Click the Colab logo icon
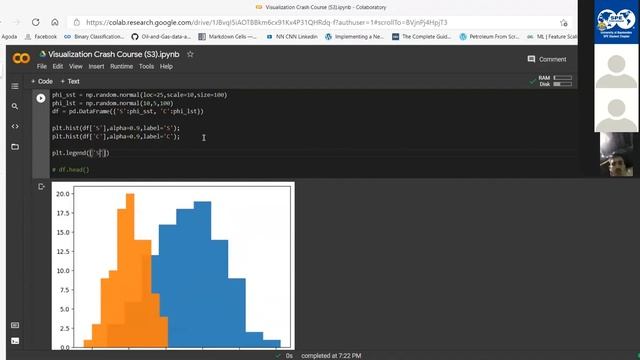 [21, 58]
